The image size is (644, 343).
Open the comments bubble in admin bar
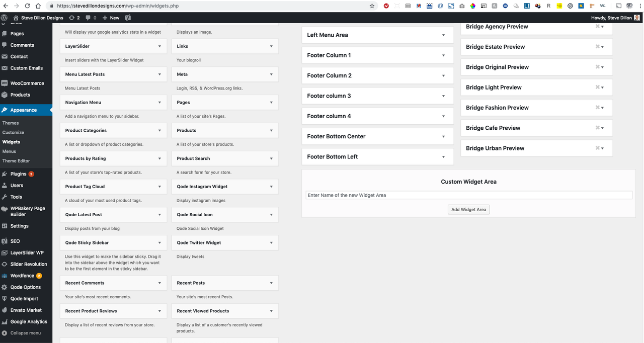91,18
